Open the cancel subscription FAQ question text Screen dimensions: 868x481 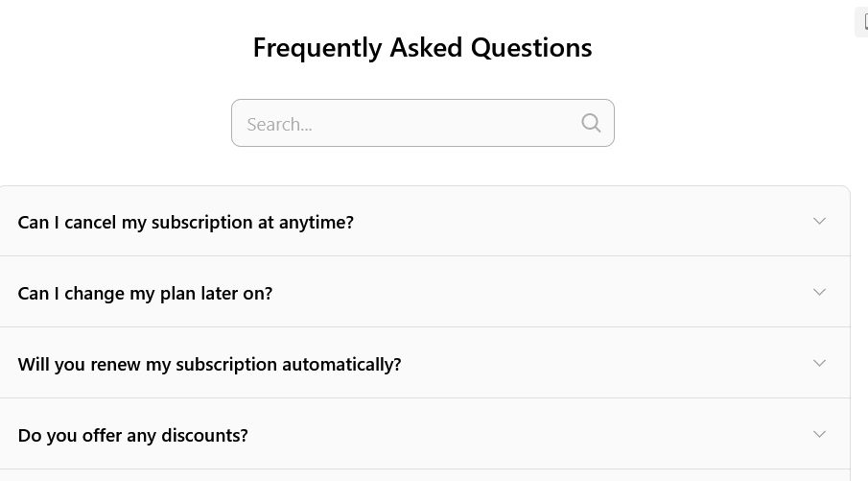[185, 222]
